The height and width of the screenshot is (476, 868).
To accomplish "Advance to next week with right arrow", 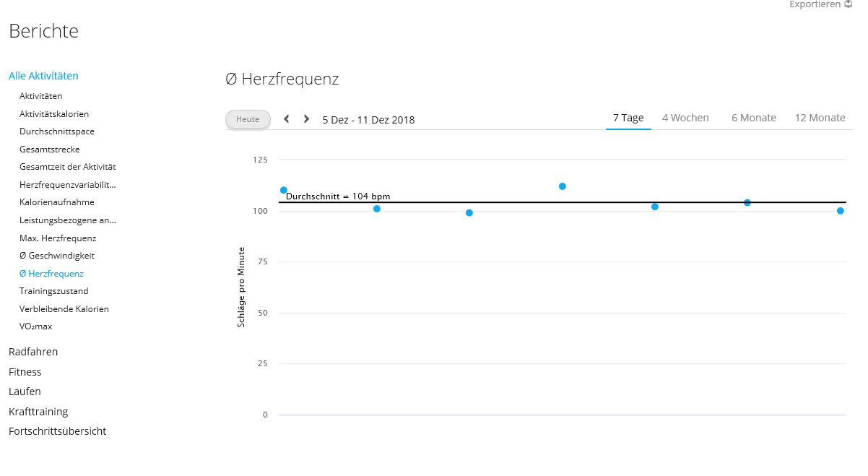I will coord(306,119).
